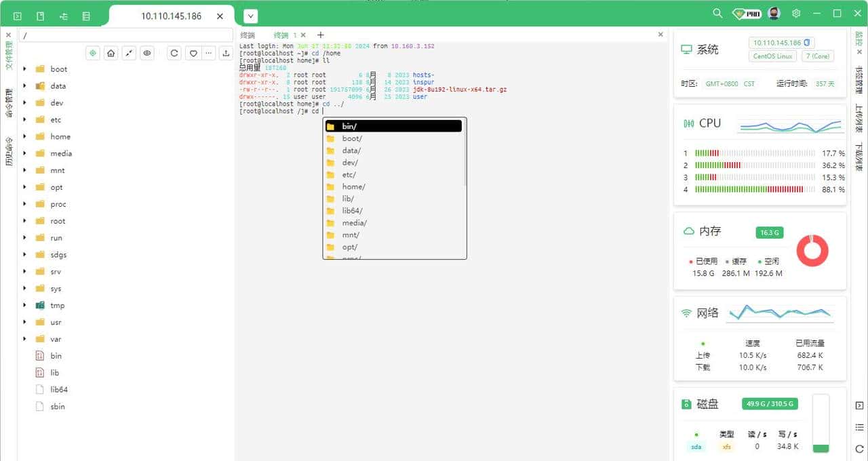This screenshot has width=868, height=461.
Task: Click the locate-current-directory target icon
Action: click(x=93, y=52)
